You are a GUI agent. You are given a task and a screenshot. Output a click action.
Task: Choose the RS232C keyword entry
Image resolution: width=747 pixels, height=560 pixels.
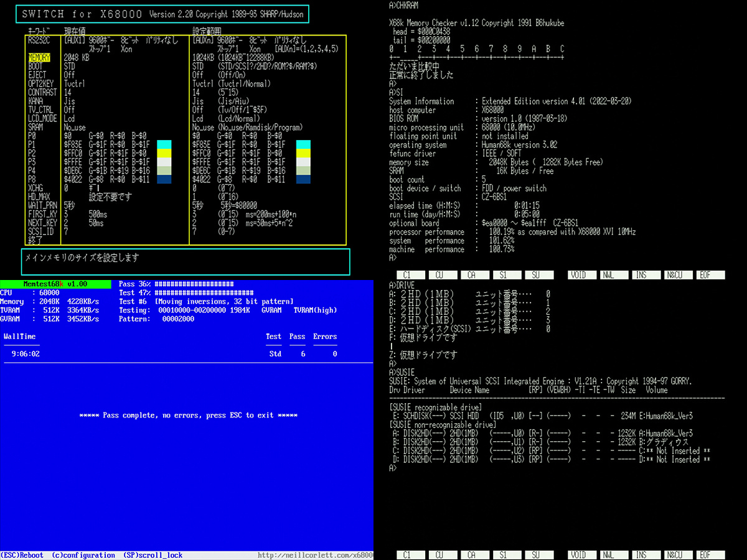[39, 40]
